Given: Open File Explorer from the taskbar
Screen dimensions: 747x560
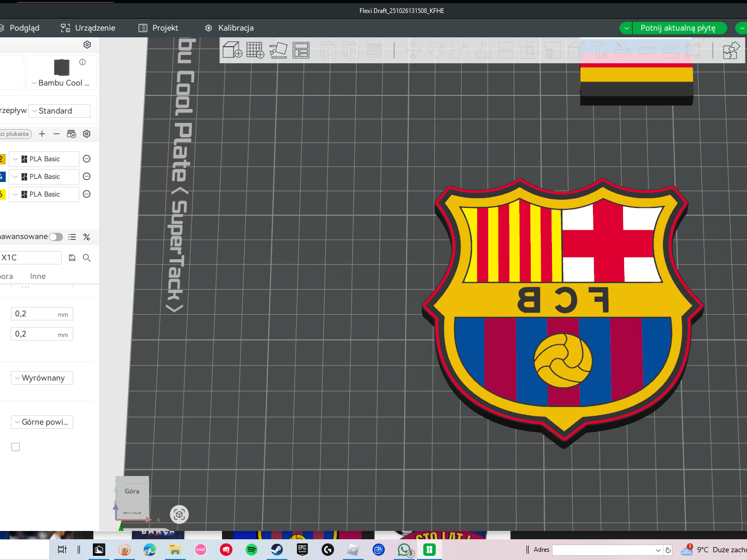Looking at the screenshot, I should (175, 550).
